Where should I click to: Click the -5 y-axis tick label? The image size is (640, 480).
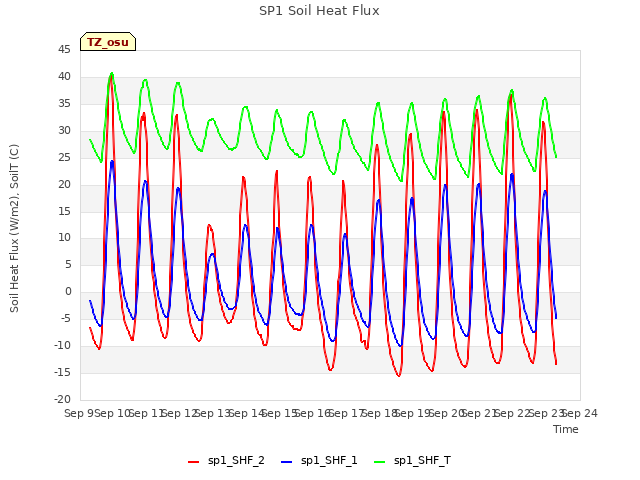tap(66, 319)
